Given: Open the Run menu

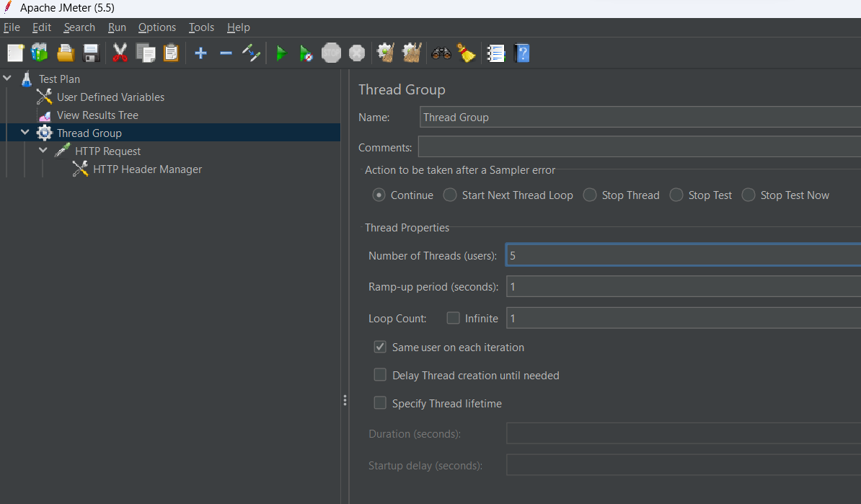Looking at the screenshot, I should 117,27.
